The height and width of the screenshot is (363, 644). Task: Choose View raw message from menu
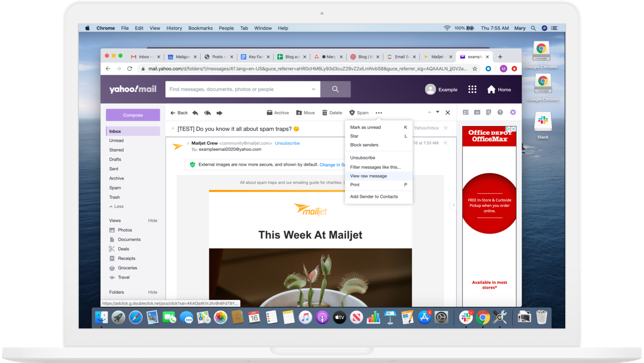(368, 176)
